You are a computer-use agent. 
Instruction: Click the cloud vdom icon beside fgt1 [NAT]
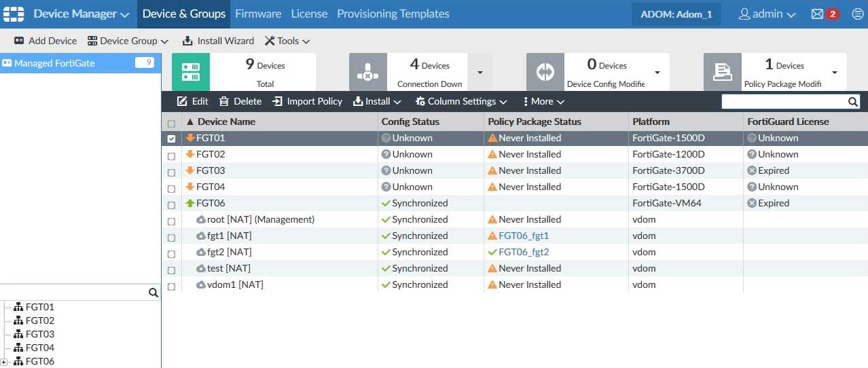pos(201,236)
